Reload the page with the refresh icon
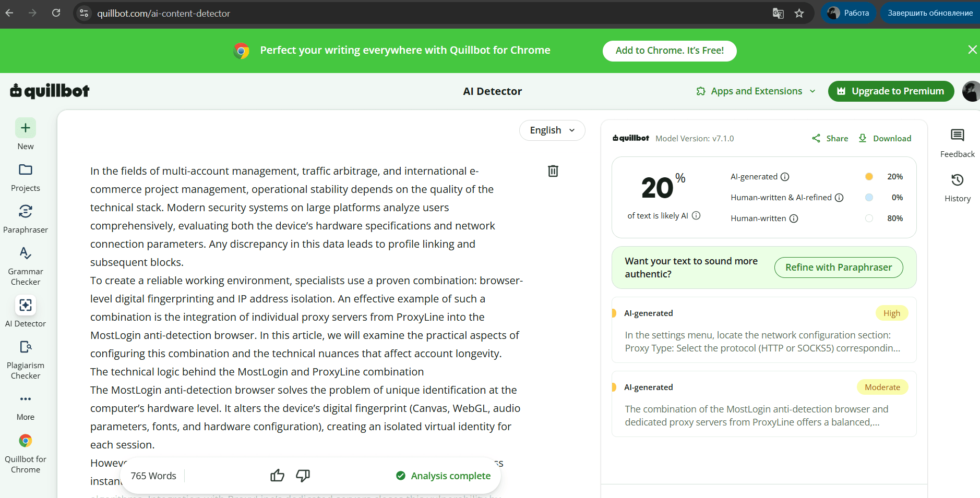This screenshot has width=980, height=498. tap(56, 13)
